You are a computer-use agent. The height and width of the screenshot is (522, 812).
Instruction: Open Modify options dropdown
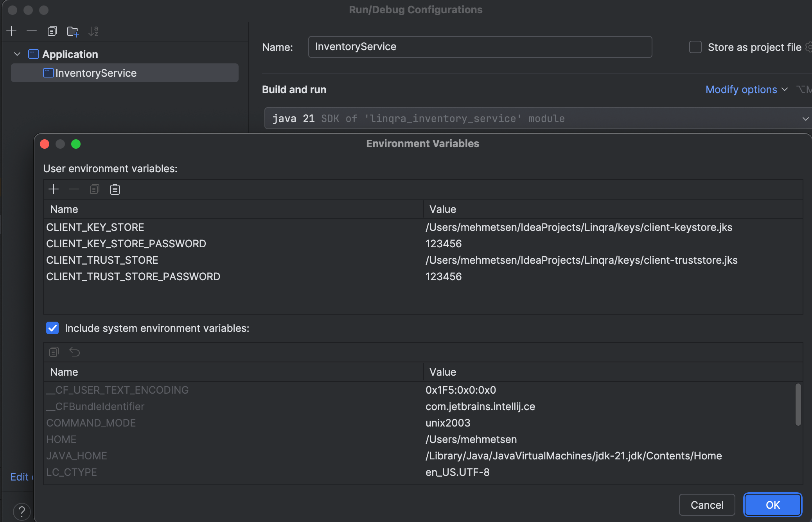pyautogui.click(x=747, y=90)
